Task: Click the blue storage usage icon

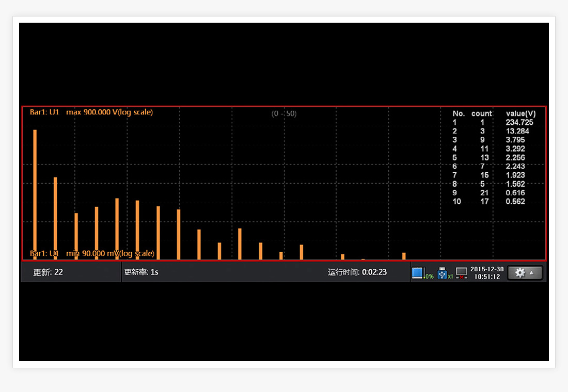Action: (418, 273)
